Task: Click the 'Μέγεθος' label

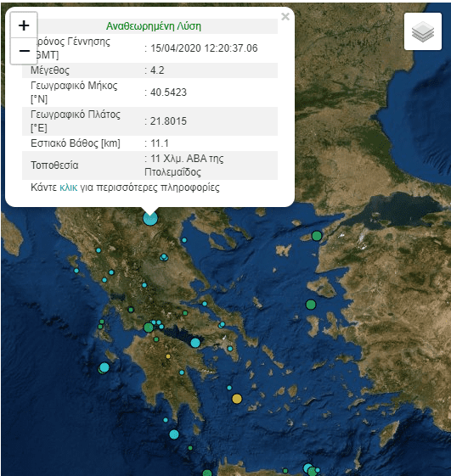Action: tap(50, 70)
